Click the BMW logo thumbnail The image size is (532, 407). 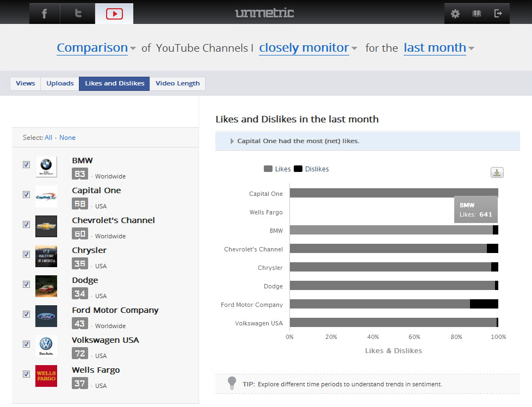[46, 166]
